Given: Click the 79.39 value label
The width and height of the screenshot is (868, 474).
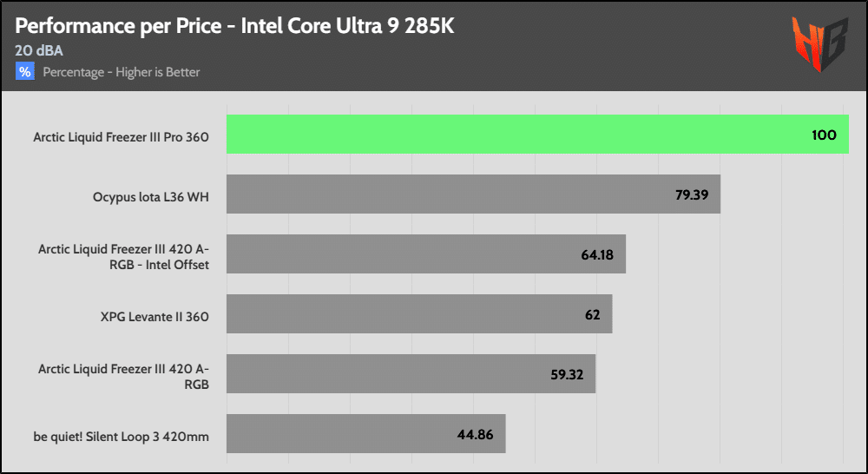Looking at the screenshot, I should (692, 194).
